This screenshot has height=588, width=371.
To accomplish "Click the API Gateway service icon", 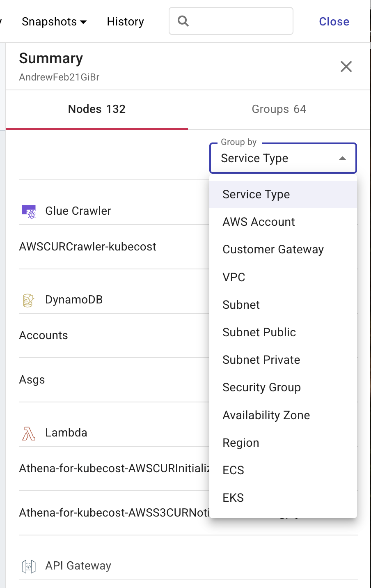I will [x=28, y=566].
